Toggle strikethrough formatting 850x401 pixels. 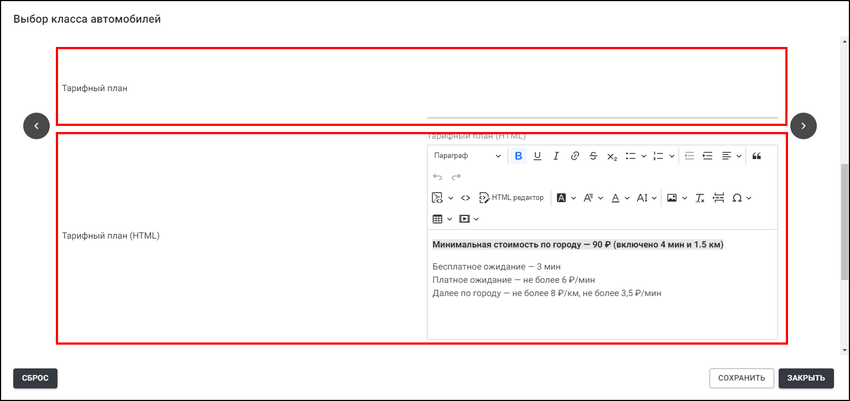tap(593, 156)
